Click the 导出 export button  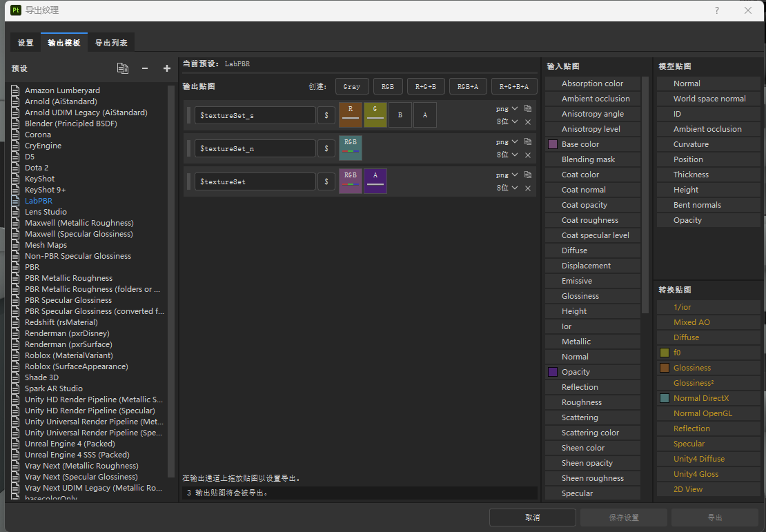click(715, 518)
